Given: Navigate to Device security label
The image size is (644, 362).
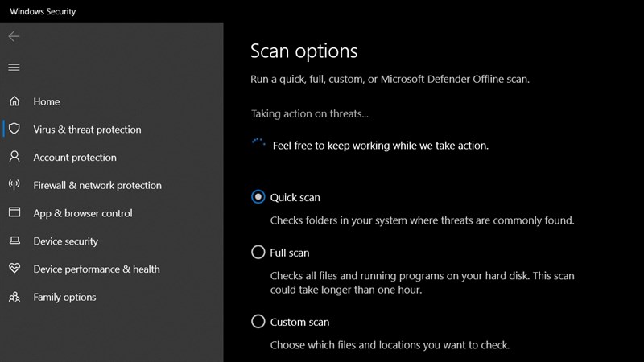Looking at the screenshot, I should (65, 241).
